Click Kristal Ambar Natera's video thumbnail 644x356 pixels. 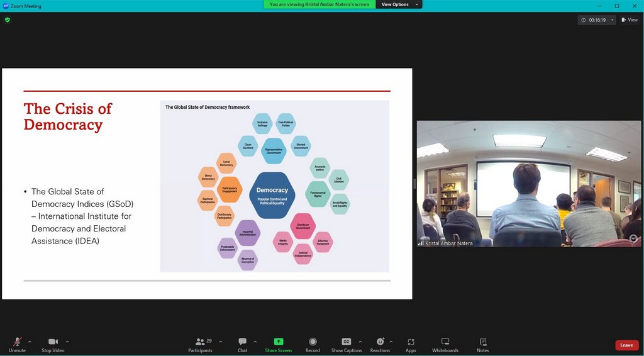528,184
